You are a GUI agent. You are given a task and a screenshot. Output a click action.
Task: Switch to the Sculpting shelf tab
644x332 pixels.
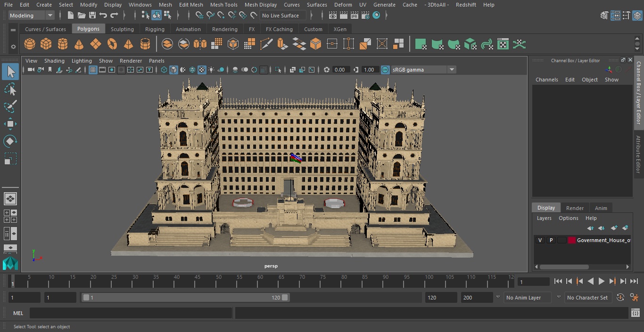coord(122,29)
